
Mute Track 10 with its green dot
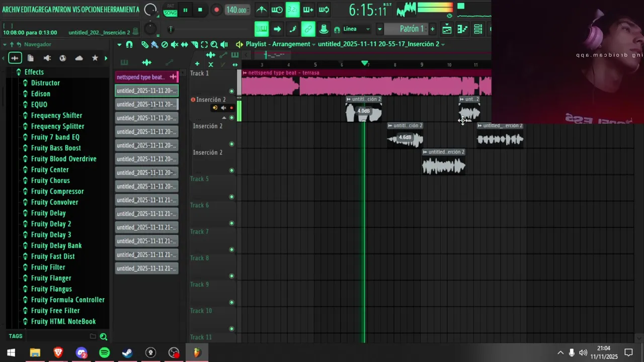click(x=231, y=329)
